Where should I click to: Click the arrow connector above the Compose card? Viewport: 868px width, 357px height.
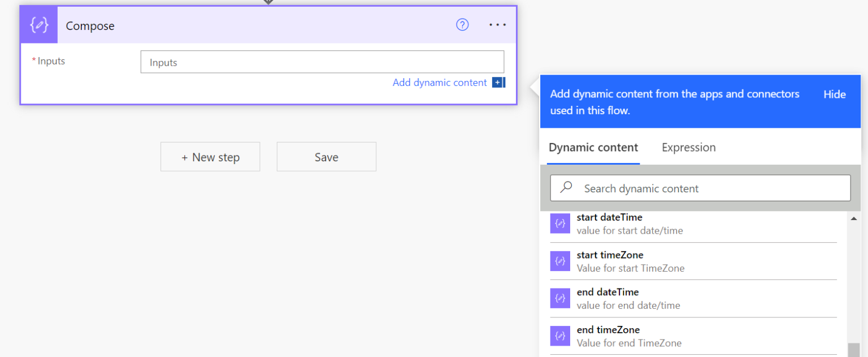coord(268,2)
